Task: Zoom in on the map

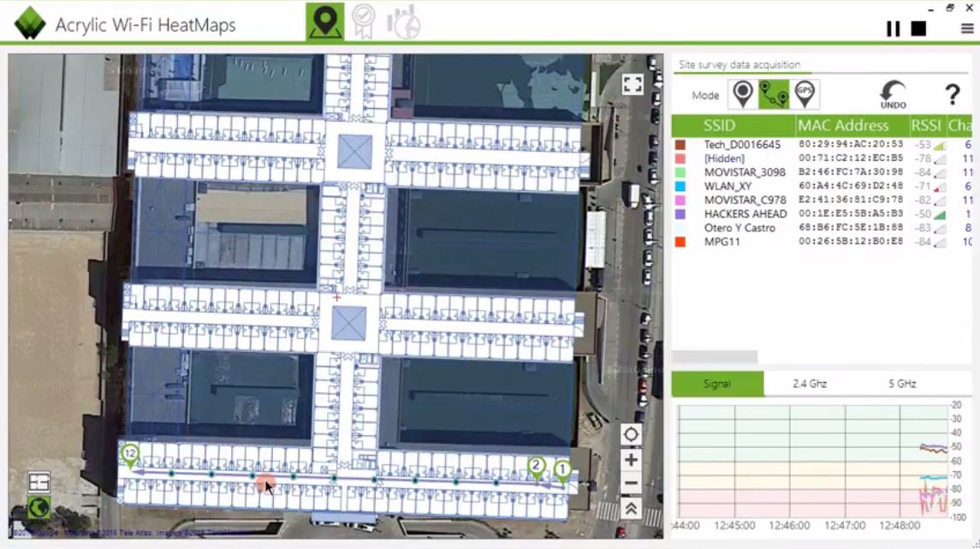Action: pos(631,460)
